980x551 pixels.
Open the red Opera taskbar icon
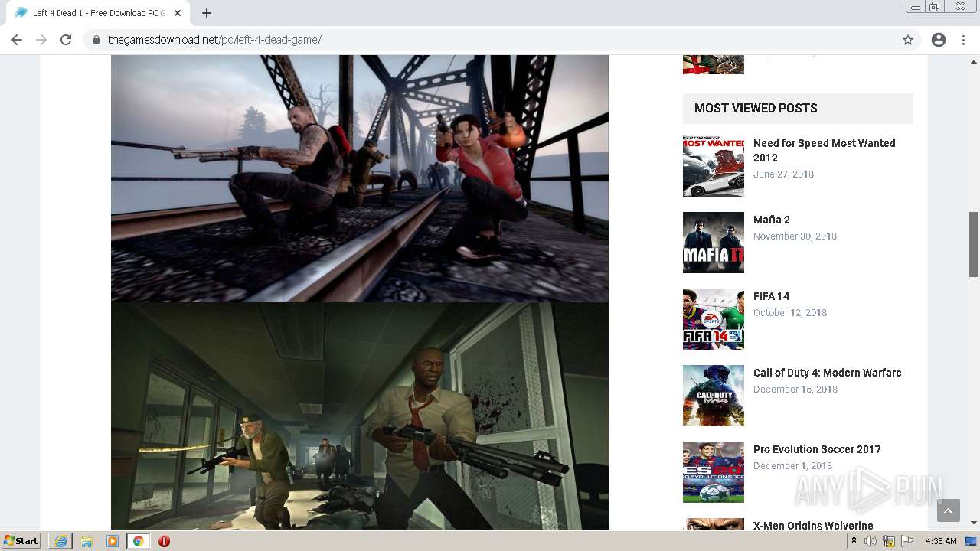point(164,541)
